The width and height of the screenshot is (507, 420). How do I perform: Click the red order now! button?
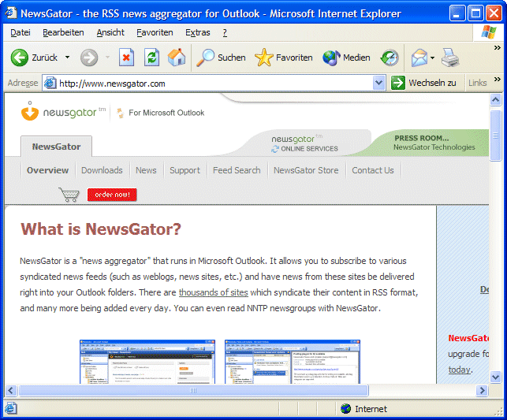point(112,195)
